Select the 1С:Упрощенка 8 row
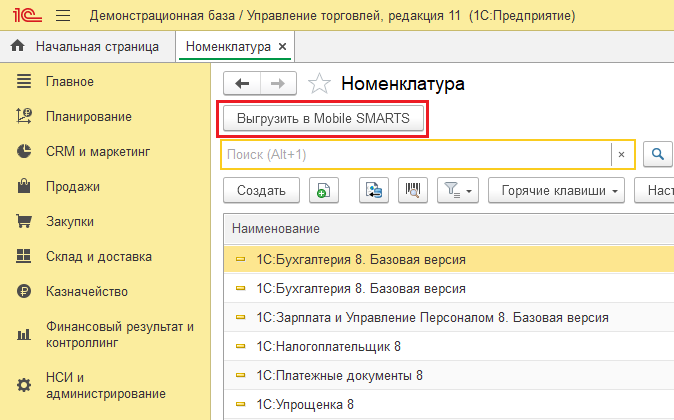Viewport: 674px width, 420px height. [449, 404]
